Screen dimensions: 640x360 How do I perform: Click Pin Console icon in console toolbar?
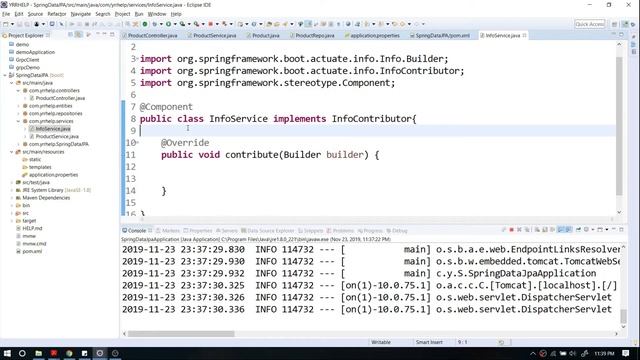pyautogui.click(x=578, y=230)
